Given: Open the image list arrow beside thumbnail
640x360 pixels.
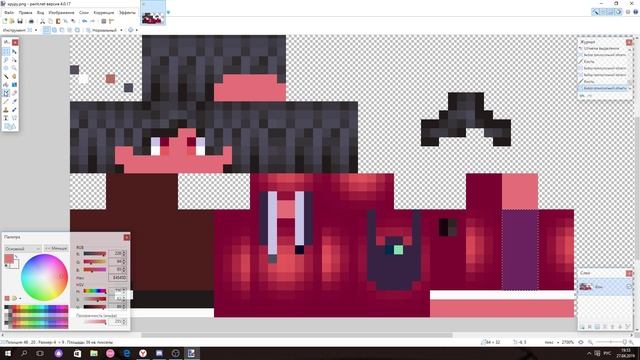Looking at the screenshot, I should (168, 12).
